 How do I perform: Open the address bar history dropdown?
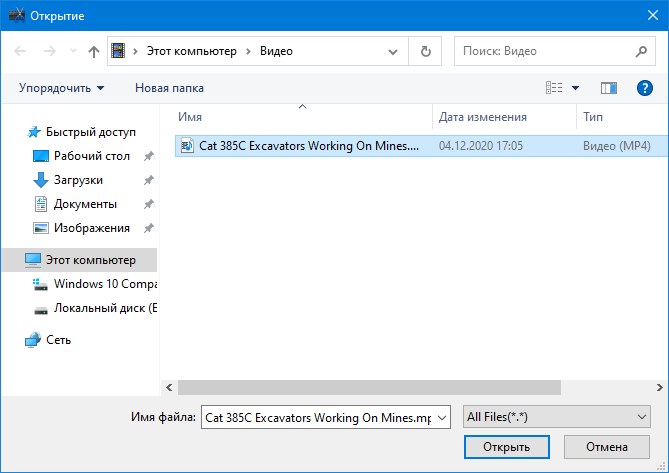click(399, 51)
